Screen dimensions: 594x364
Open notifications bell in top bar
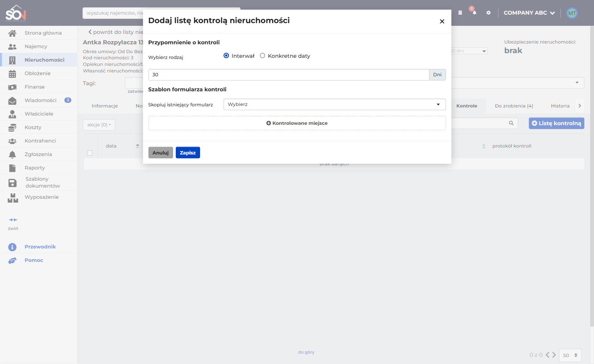click(x=474, y=13)
